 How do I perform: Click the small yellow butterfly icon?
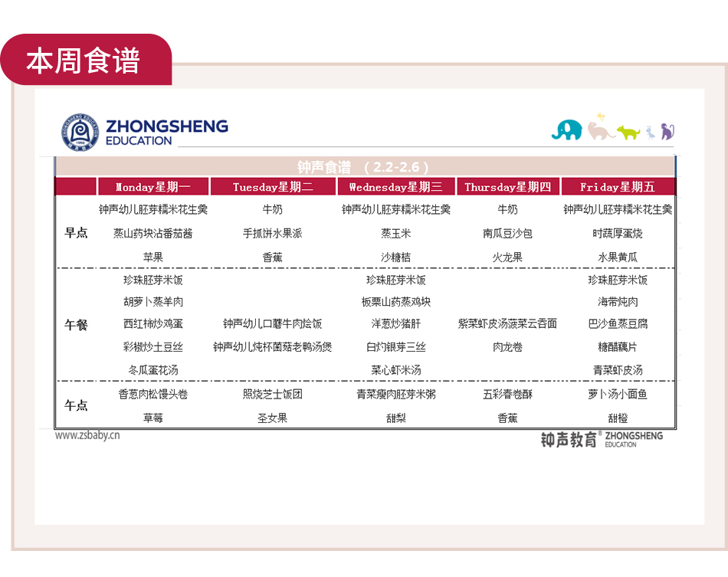(601, 116)
